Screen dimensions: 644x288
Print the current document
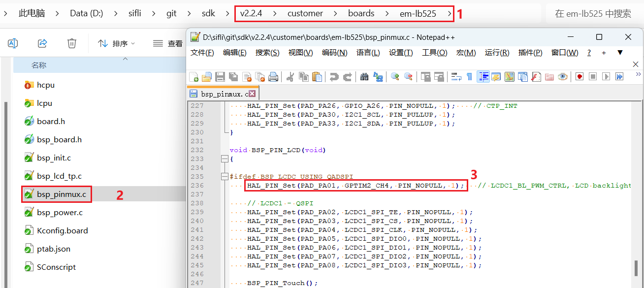coord(273,77)
